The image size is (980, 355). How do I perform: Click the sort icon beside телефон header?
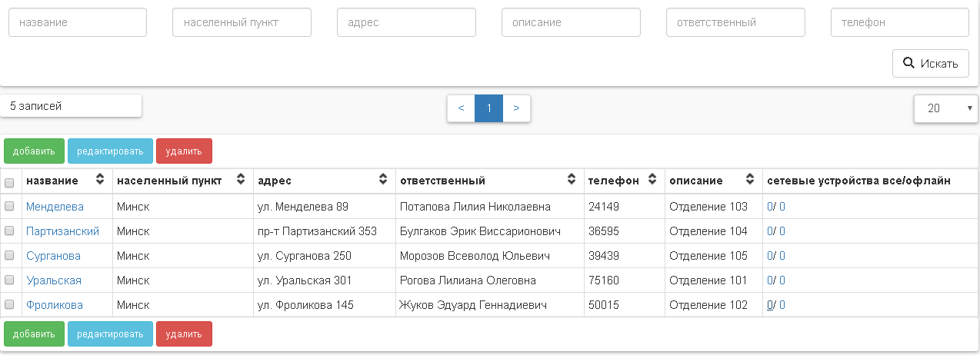pos(652,180)
